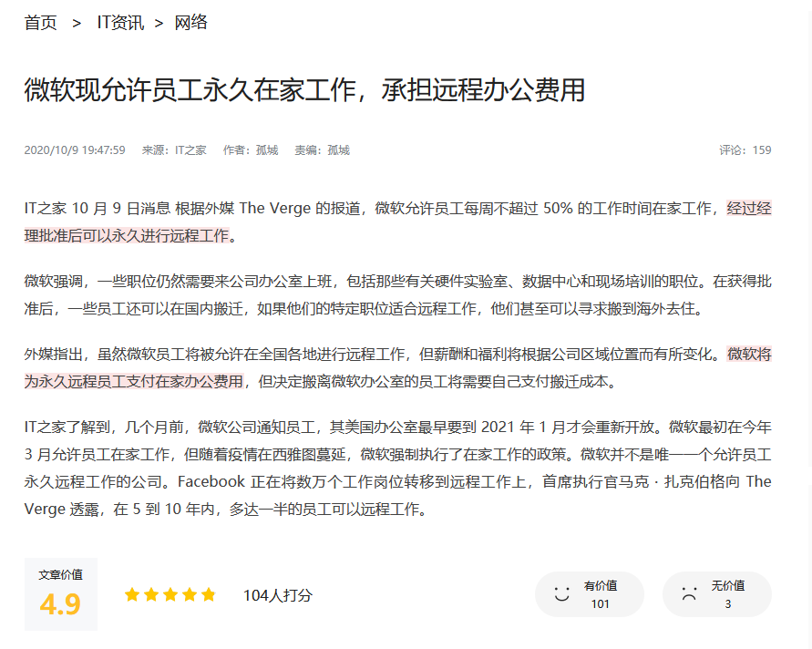This screenshot has height=649, width=812.
Task: Open the IT资讯 breadcrumb link
Action: (x=120, y=23)
